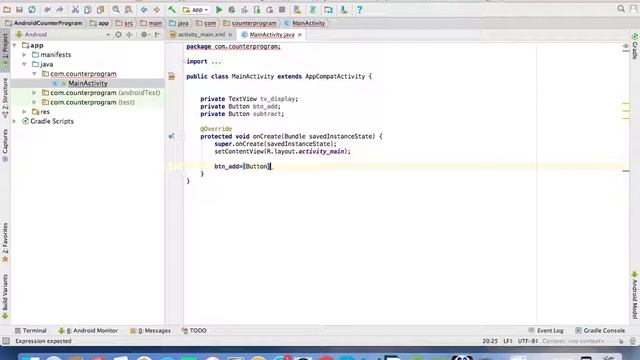
Task: Run the app with the green play icon
Action: coord(219,9)
